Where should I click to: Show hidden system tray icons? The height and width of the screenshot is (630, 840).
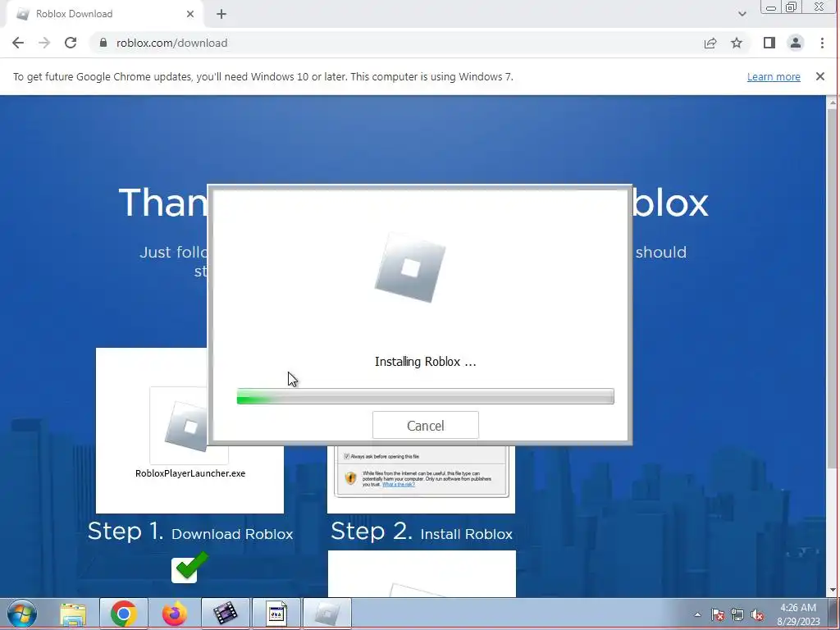[697, 614]
